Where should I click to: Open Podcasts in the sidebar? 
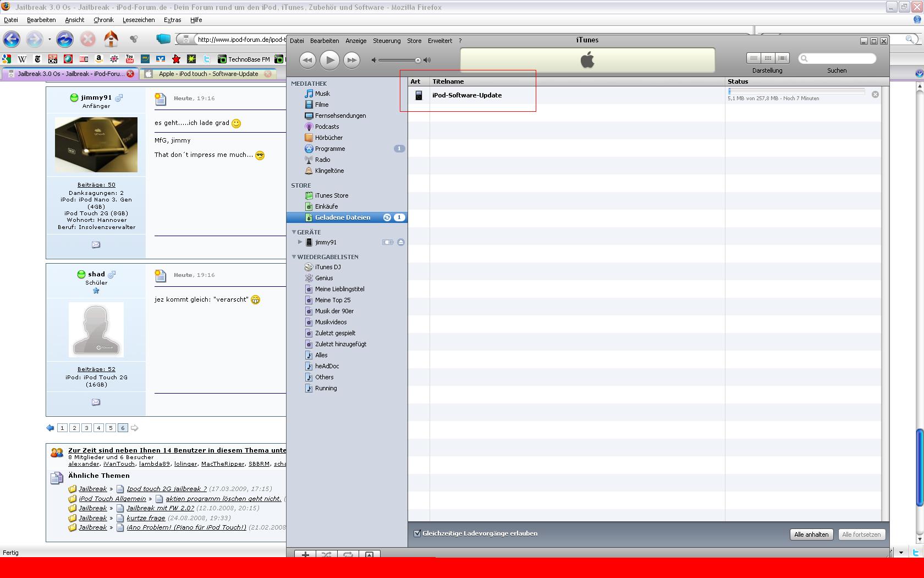coord(327,127)
